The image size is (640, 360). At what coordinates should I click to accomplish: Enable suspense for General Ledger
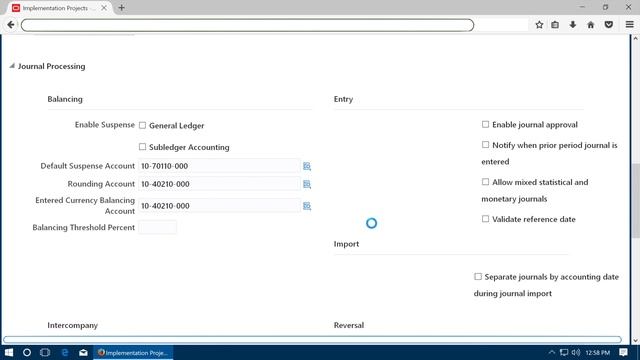142,125
